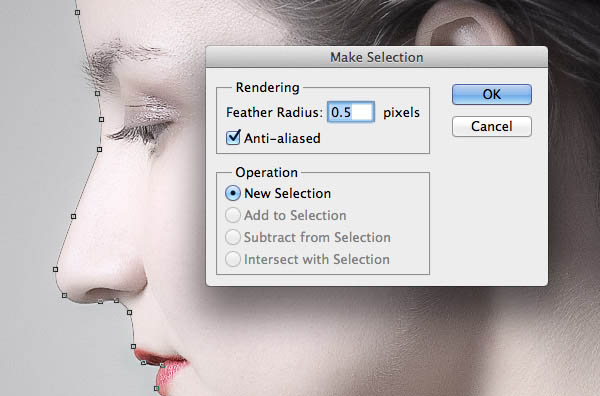
Task: Click the anchor point above the upper lip
Action: (x=133, y=346)
